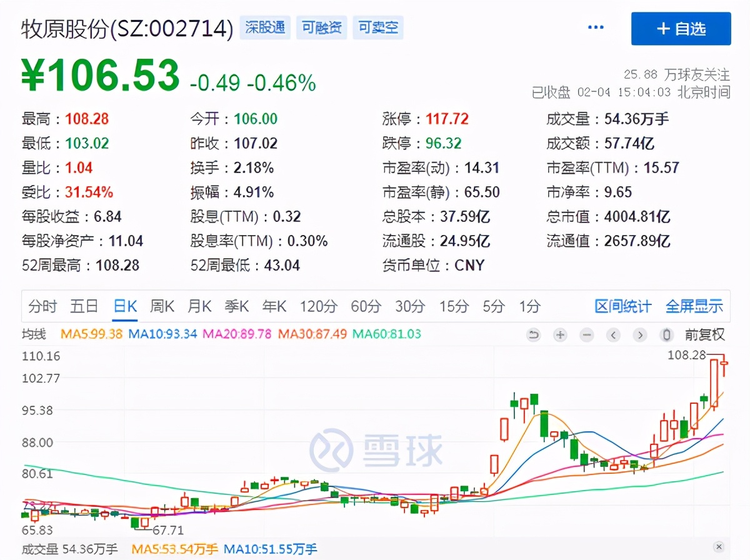Toggle the 可融资 margin label

point(321,27)
